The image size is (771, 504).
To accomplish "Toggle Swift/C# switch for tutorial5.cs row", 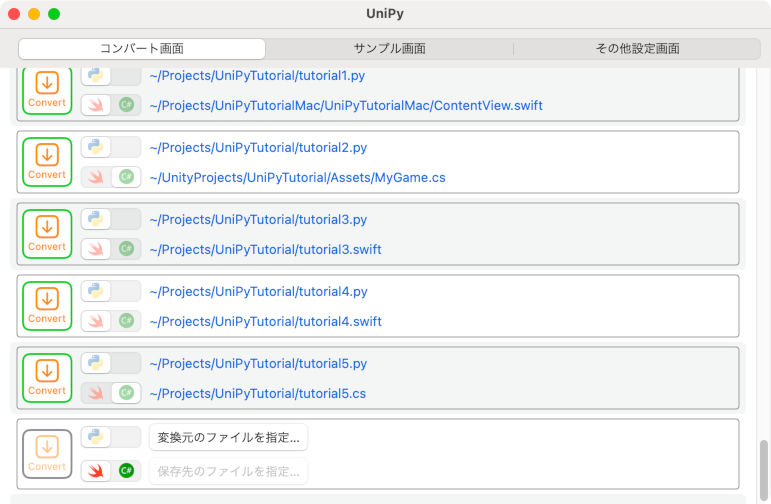I will (111, 393).
